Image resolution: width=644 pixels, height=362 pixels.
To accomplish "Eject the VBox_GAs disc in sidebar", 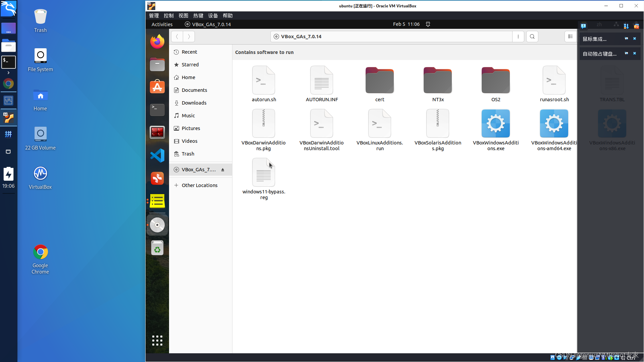I will coord(223,170).
